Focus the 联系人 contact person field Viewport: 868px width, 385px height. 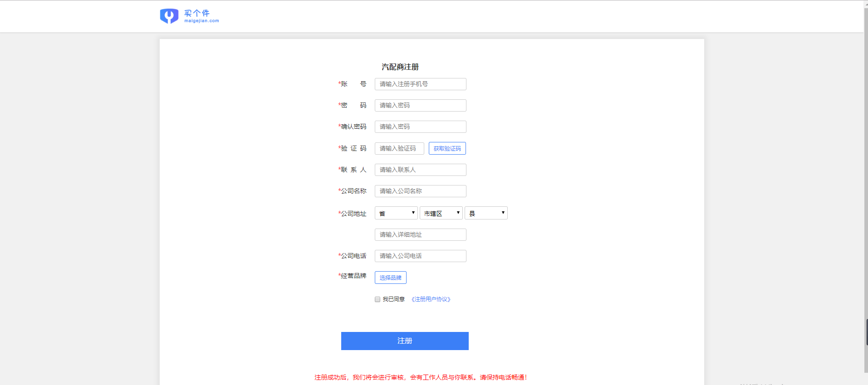click(420, 170)
